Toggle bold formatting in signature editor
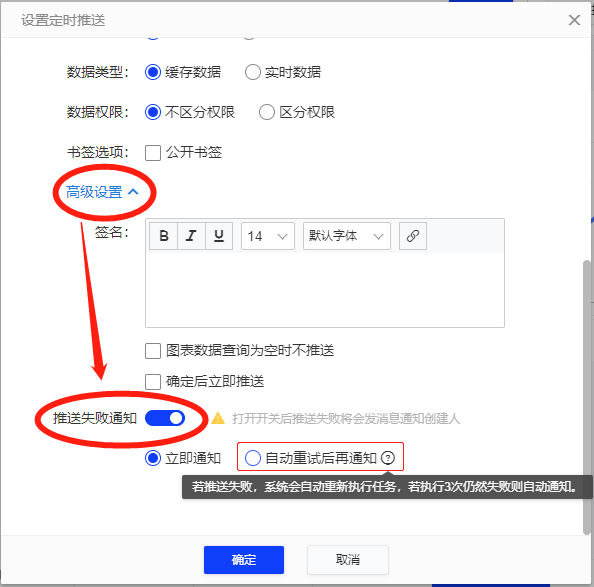594x587 pixels. coord(164,236)
